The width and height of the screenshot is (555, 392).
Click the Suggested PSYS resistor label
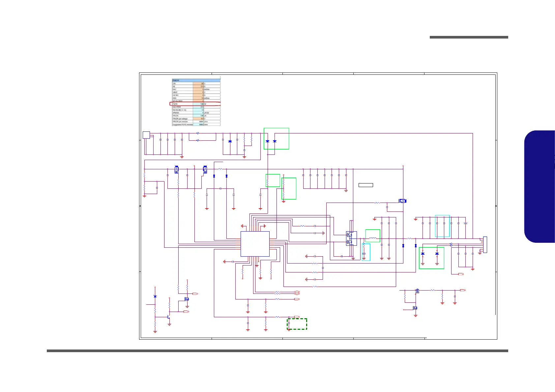click(x=183, y=125)
